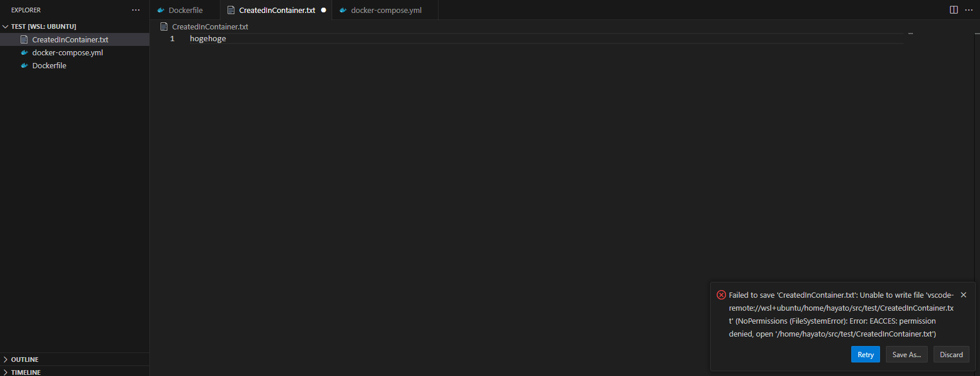The width and height of the screenshot is (980, 376).
Task: Open Explorer views and more actions menu
Action: tap(136, 10)
